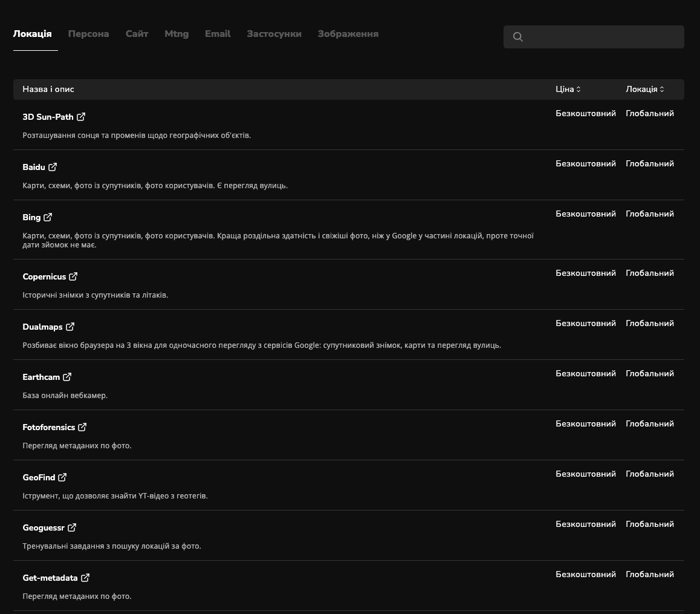Screen dimensions: 700x614
Task: Go to the Застосунки tab
Action: 274,34
